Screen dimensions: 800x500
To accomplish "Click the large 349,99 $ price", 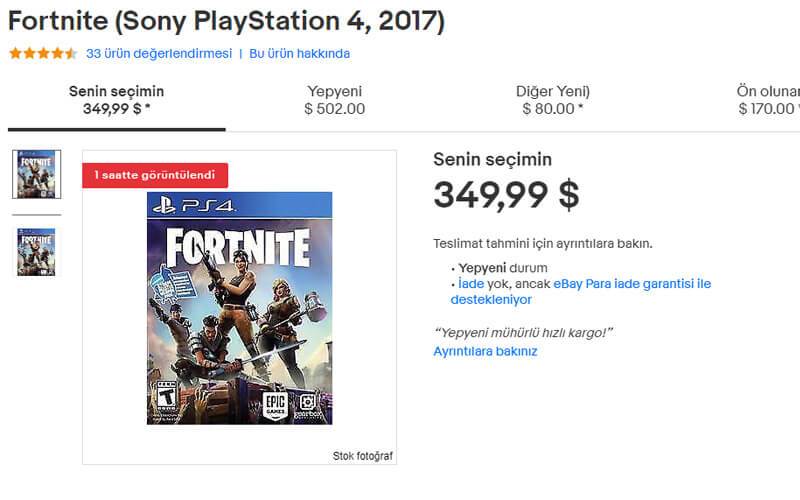I will point(506,194).
